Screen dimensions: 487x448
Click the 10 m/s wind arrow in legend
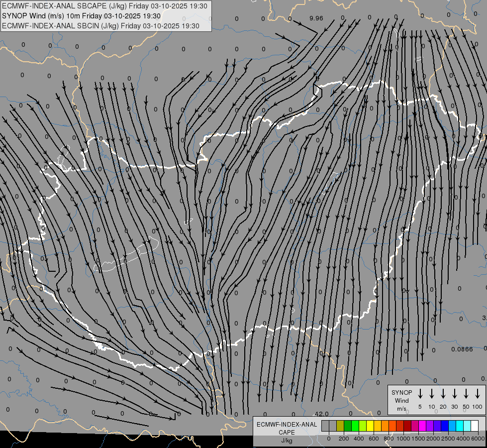click(x=432, y=394)
